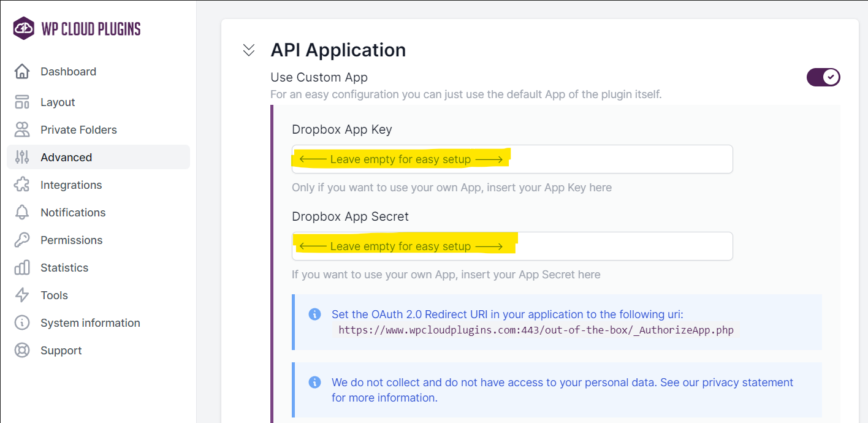
Task: Click the Integrations puzzle icon
Action: [x=22, y=185]
